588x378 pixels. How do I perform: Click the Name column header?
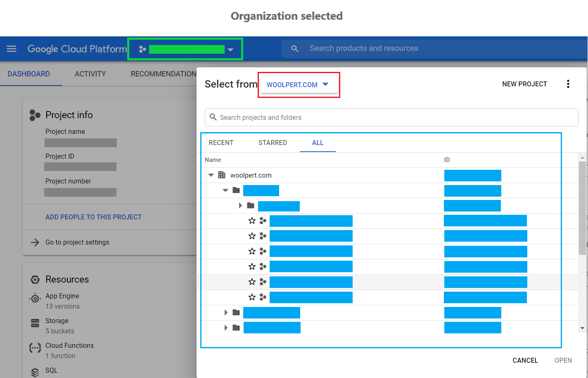pos(213,160)
